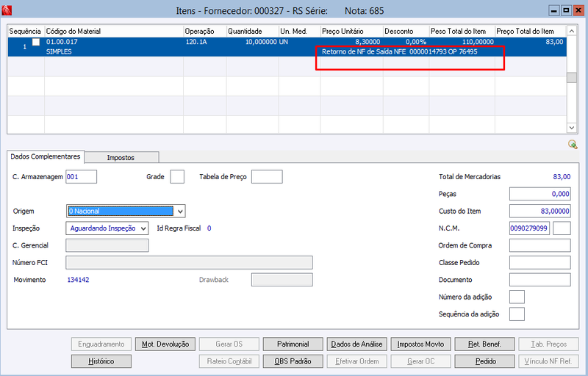The height and width of the screenshot is (376, 588).
Task: Open Dados de Análise
Action: coord(356,344)
